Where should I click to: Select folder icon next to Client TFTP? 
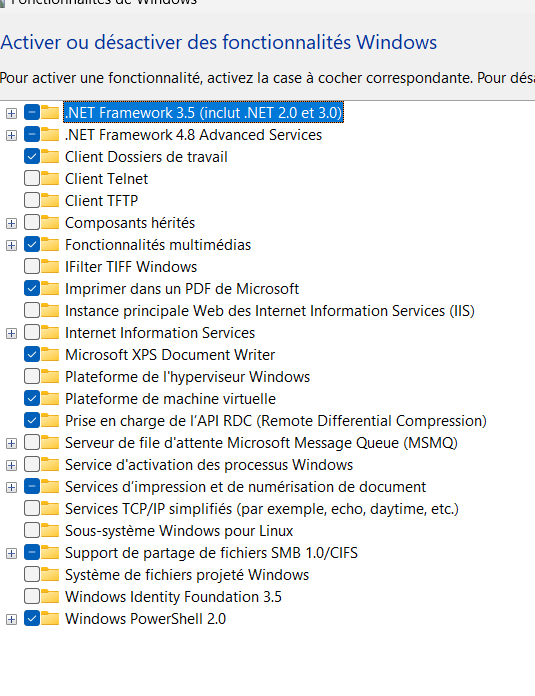click(x=50, y=201)
